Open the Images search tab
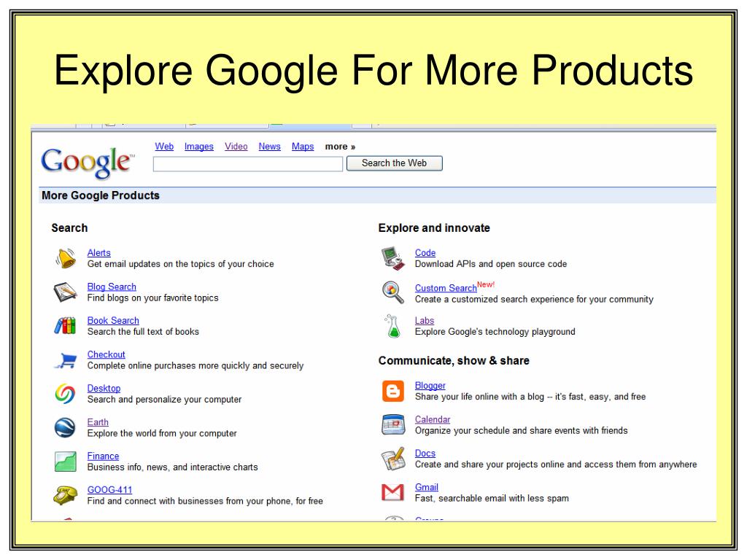This screenshot has height=560, width=747. (199, 147)
